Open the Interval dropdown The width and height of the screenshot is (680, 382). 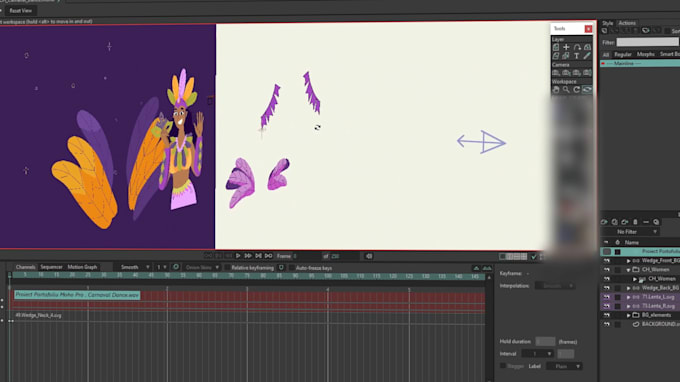[537, 354]
